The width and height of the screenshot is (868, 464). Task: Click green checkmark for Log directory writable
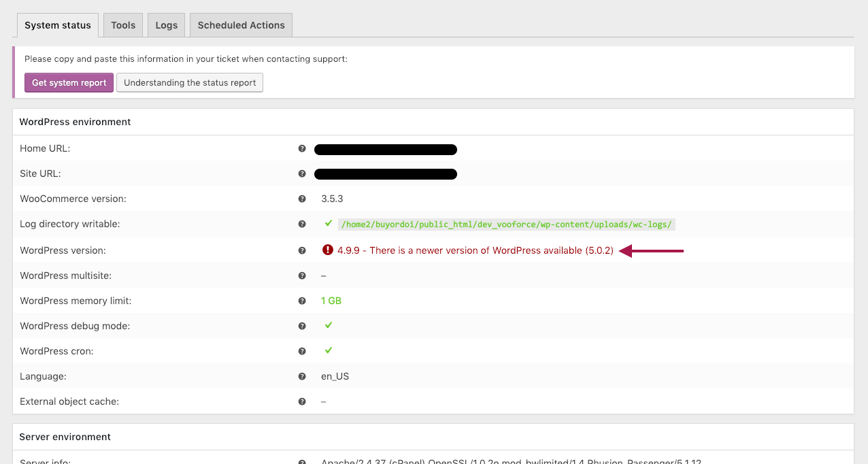[x=329, y=223]
